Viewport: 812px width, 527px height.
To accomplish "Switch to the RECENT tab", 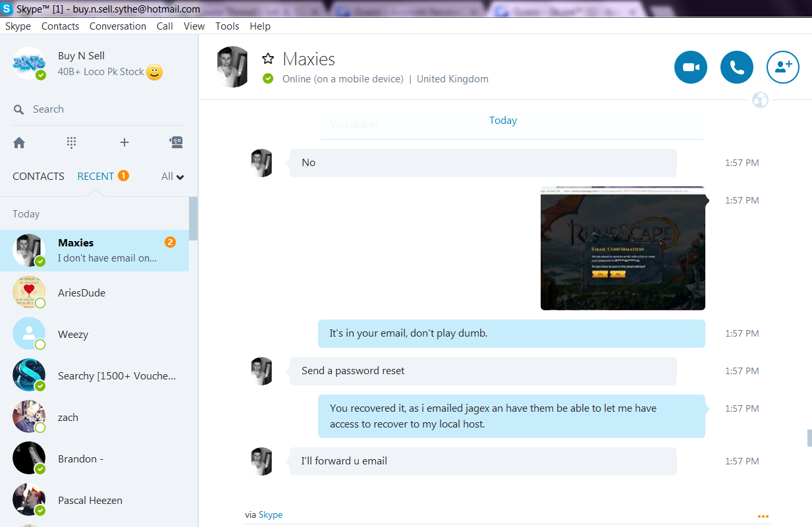I will point(95,177).
